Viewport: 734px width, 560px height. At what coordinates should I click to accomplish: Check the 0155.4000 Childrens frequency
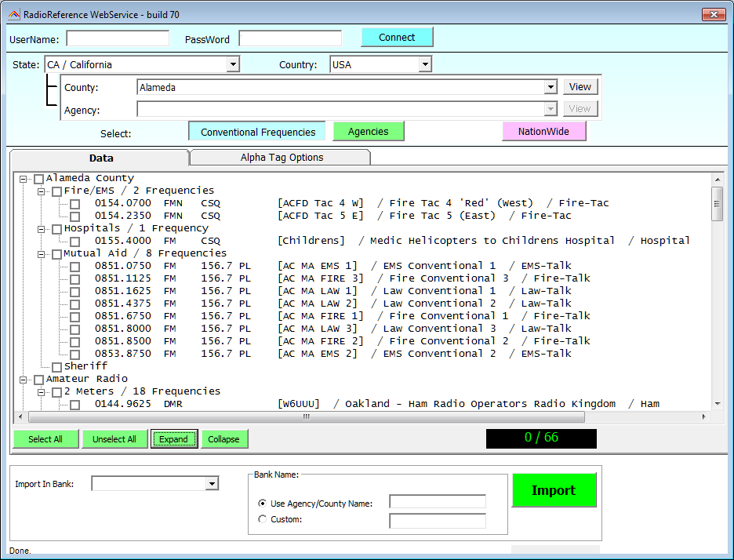pyautogui.click(x=75, y=242)
